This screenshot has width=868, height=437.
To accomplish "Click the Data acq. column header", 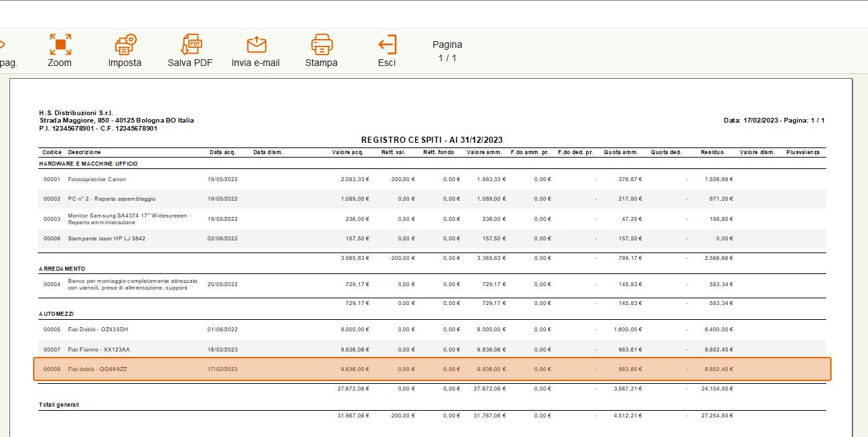I will pyautogui.click(x=222, y=152).
